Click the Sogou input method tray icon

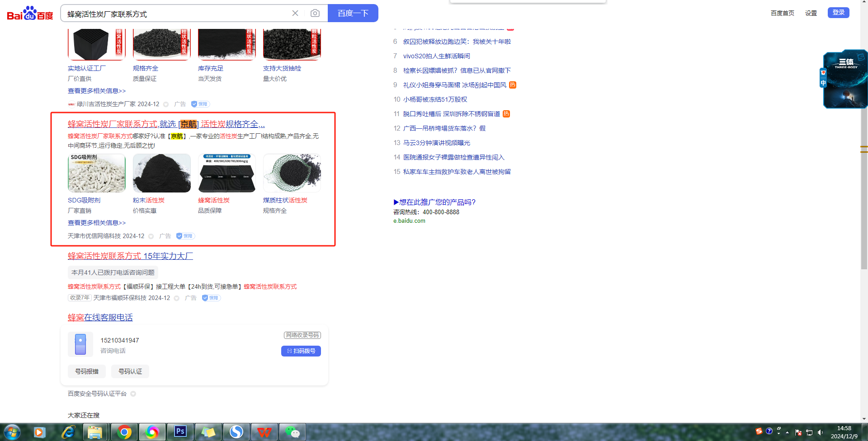[759, 431]
